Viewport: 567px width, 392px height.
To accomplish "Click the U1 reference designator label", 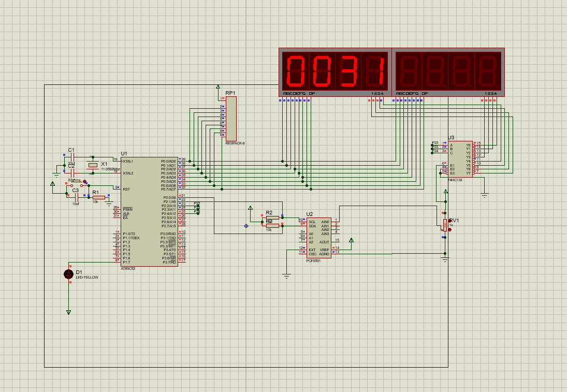I will 124,154.
